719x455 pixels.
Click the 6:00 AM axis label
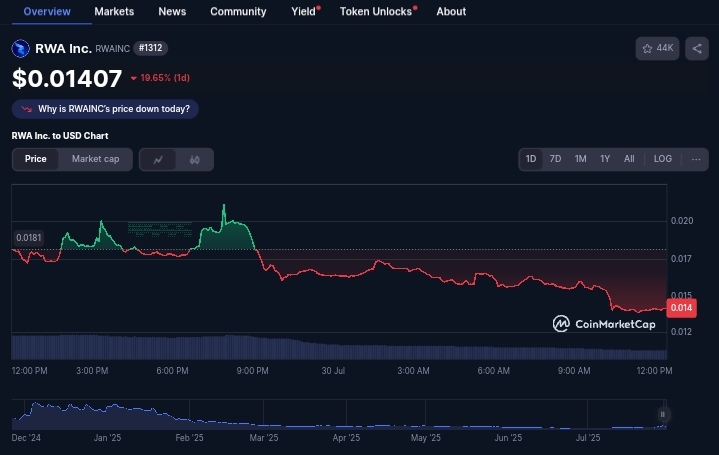coord(493,371)
